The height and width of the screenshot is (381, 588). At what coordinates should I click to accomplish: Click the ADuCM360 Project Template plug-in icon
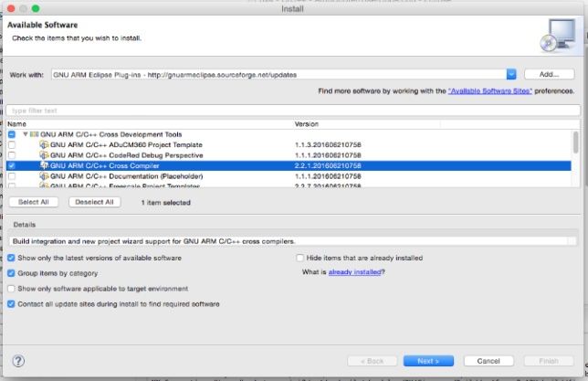[44, 144]
